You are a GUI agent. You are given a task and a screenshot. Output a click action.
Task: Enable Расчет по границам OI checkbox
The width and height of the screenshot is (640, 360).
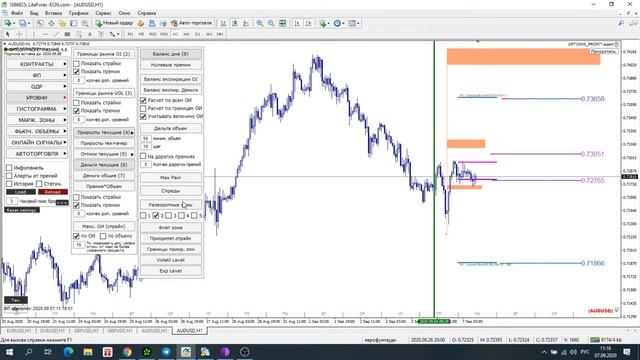pyautogui.click(x=143, y=108)
